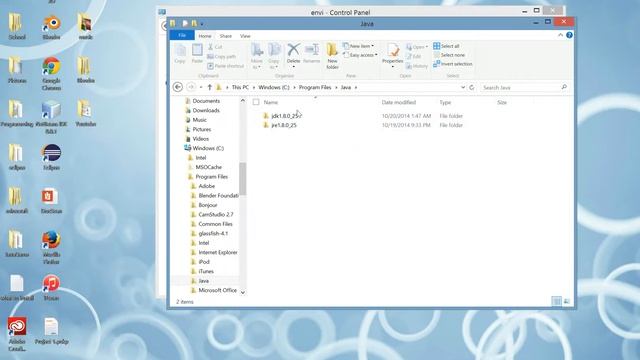Screen dimensions: 640x360
Task: Open the address bar history dropdown
Action: click(463, 87)
